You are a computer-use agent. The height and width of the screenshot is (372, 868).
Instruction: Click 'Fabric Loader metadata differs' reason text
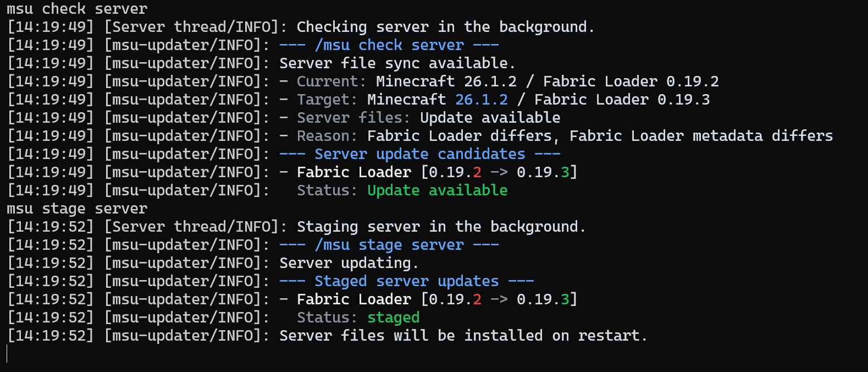coord(701,136)
